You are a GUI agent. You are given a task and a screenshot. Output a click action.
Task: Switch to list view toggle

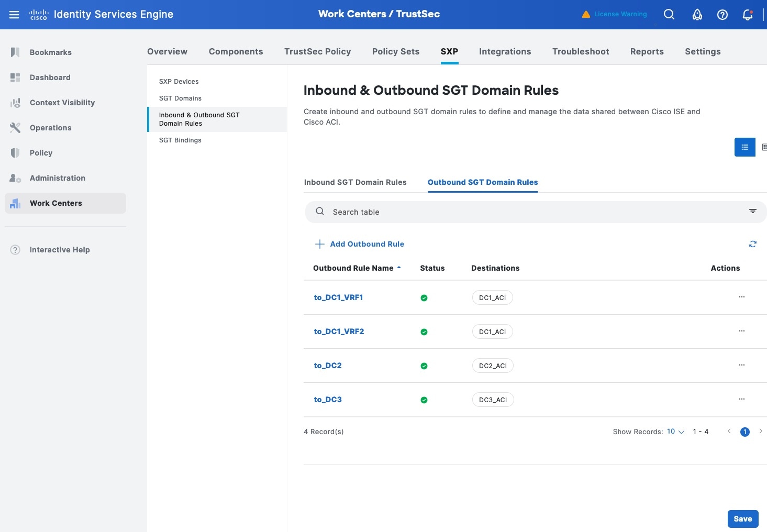pos(744,147)
